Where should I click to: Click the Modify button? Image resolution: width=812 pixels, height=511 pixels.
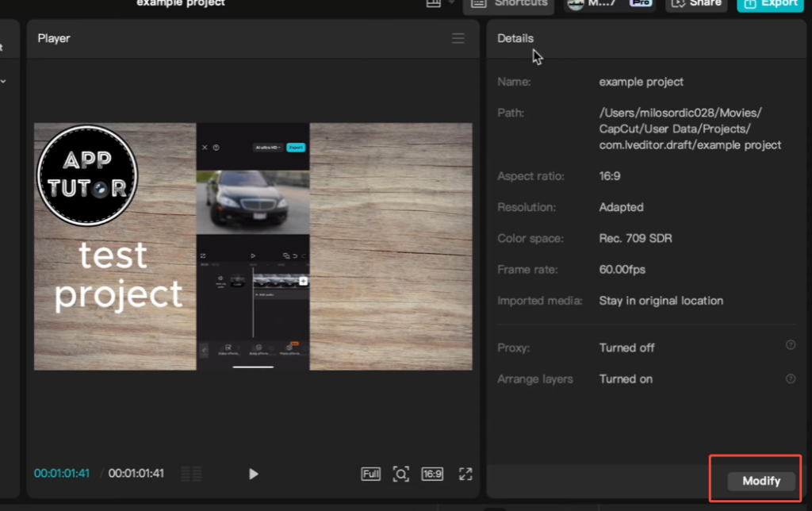[760, 480]
